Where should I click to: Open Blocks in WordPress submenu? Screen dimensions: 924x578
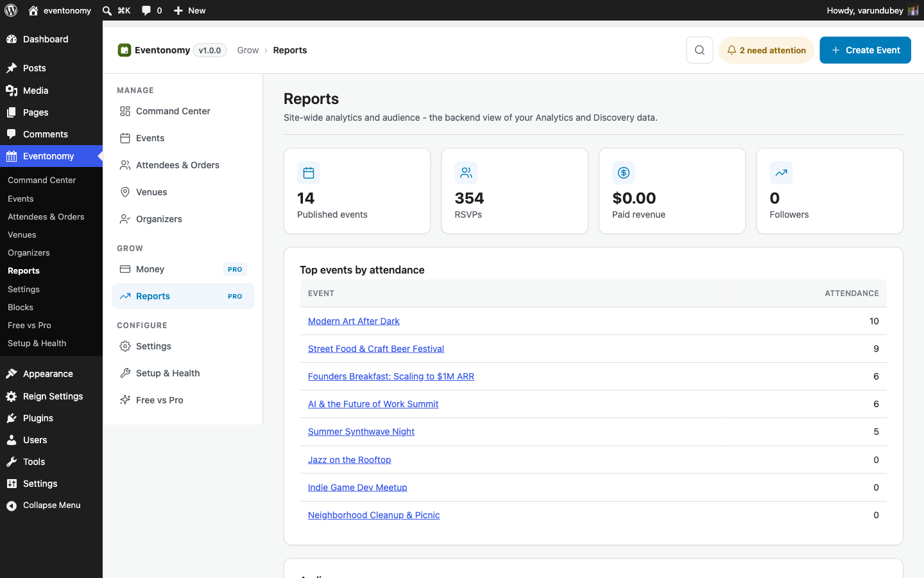click(x=21, y=307)
